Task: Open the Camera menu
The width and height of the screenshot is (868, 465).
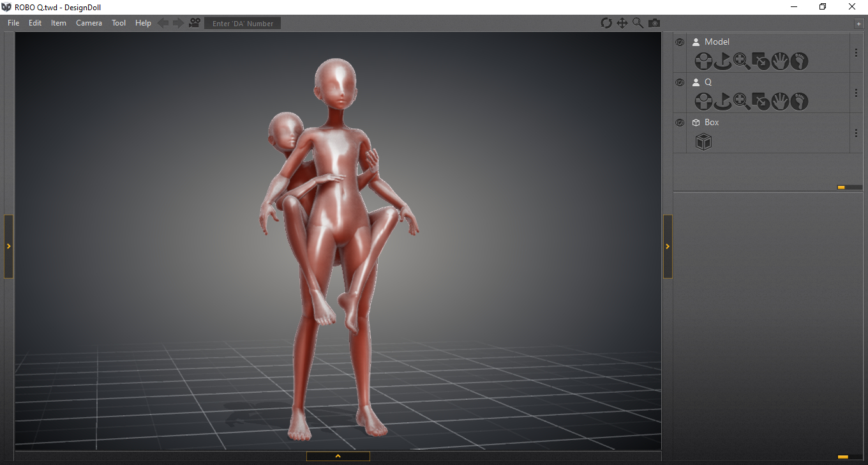Action: pos(89,23)
